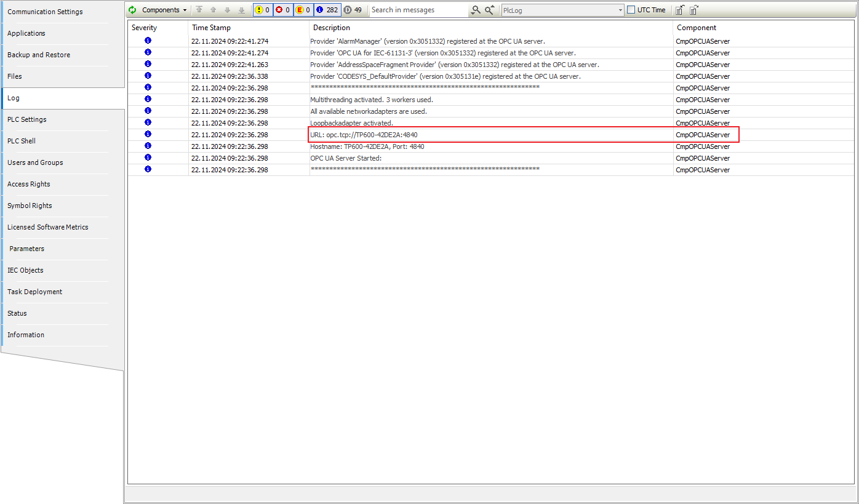
Task: Click the Severity column header
Action: 145,28
